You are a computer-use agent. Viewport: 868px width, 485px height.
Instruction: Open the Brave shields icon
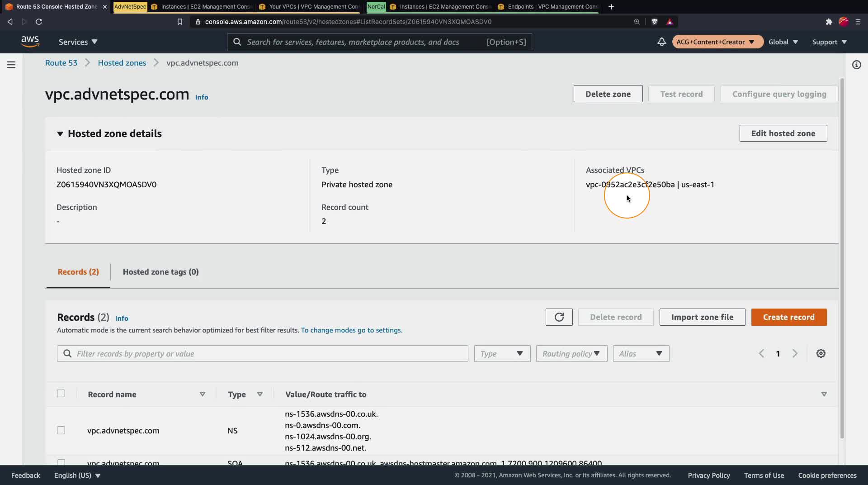[654, 22]
